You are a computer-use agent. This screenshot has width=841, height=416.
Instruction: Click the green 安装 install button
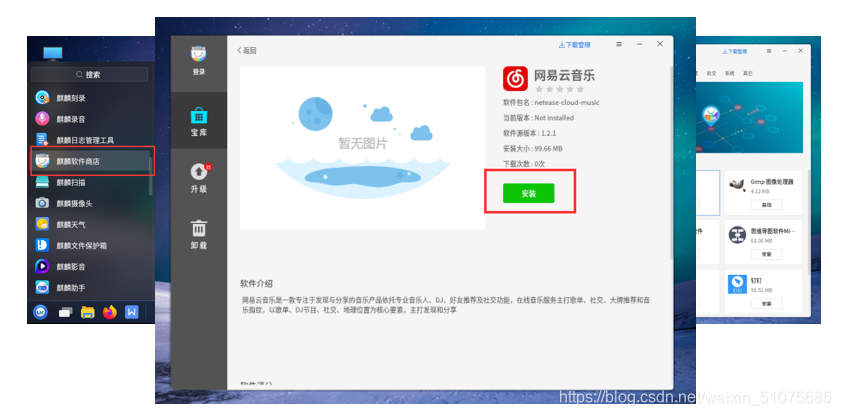pos(528,194)
